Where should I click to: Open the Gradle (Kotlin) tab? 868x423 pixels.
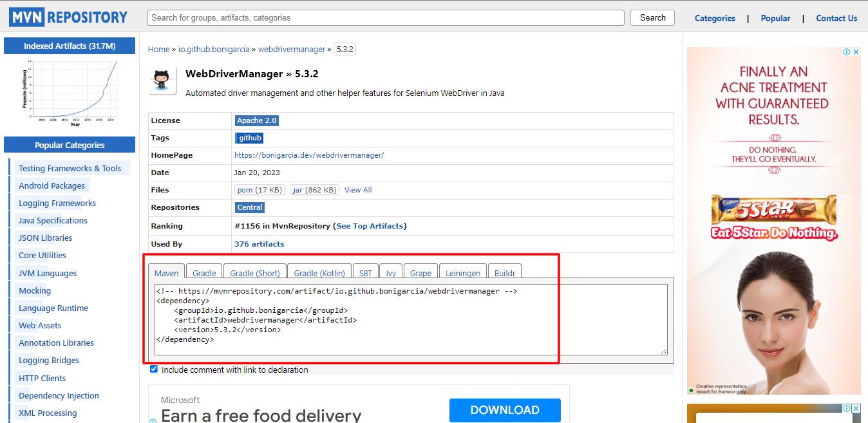click(x=319, y=273)
